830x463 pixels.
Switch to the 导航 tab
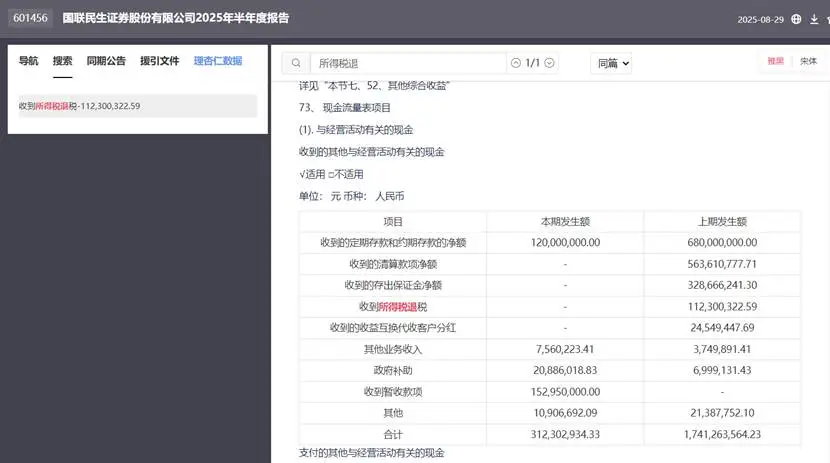[29, 61]
